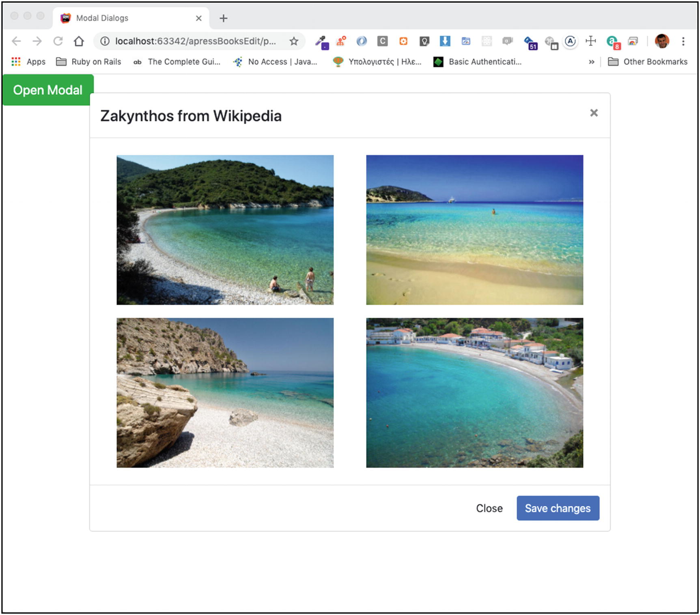Image resolution: width=700 pixels, height=615 pixels.
Task: Click the rocky cliff beach photo
Action: click(225, 393)
